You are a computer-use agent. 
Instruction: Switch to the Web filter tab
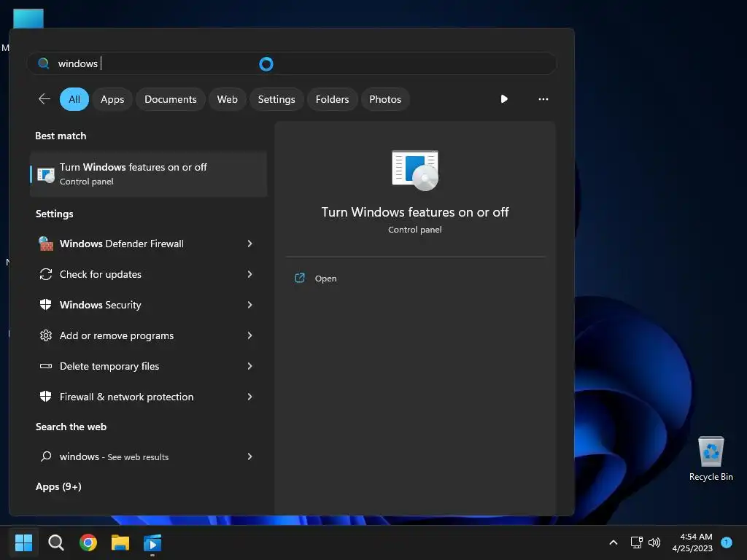coord(228,99)
